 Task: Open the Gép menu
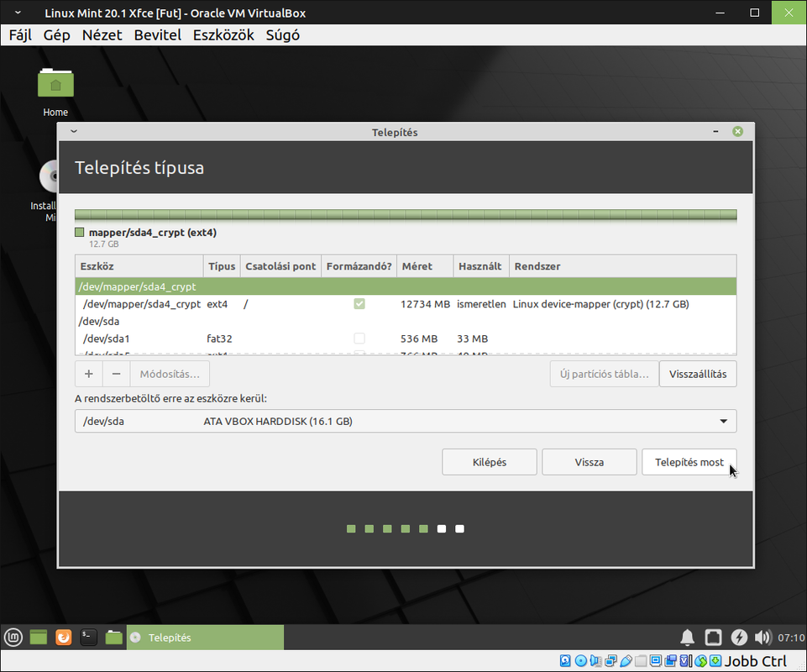(56, 35)
